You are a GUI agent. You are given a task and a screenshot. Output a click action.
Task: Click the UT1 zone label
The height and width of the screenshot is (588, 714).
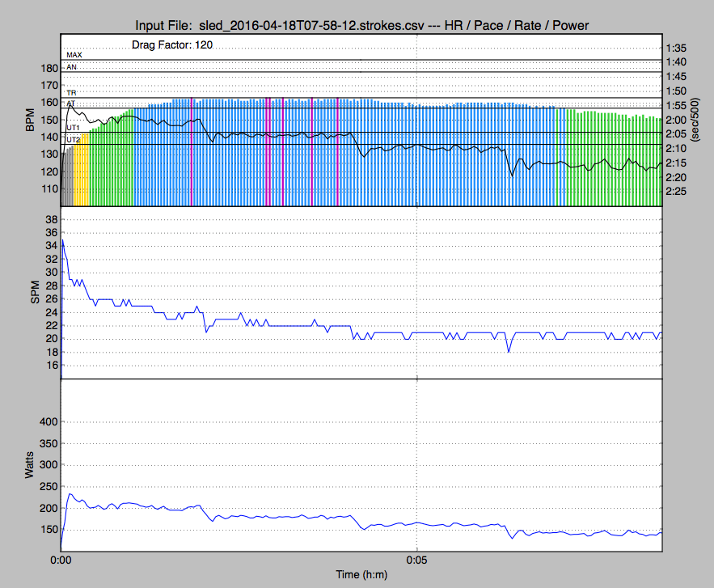[x=73, y=128]
